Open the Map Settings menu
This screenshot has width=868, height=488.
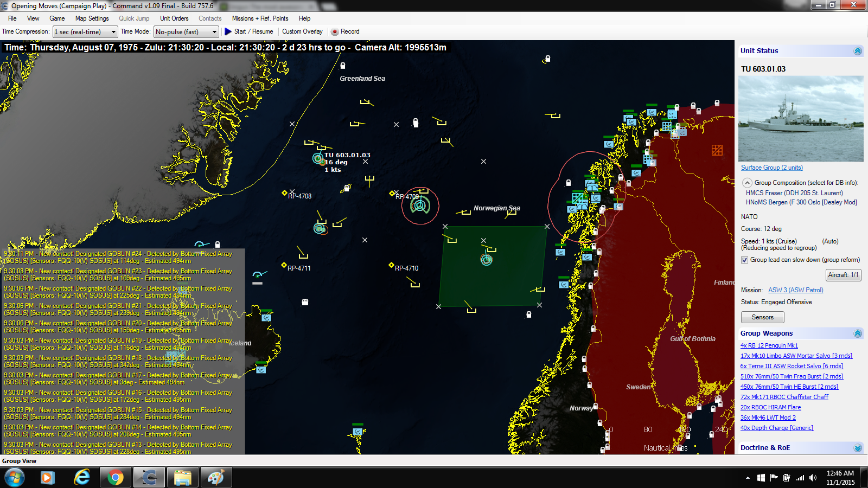pyautogui.click(x=92, y=18)
